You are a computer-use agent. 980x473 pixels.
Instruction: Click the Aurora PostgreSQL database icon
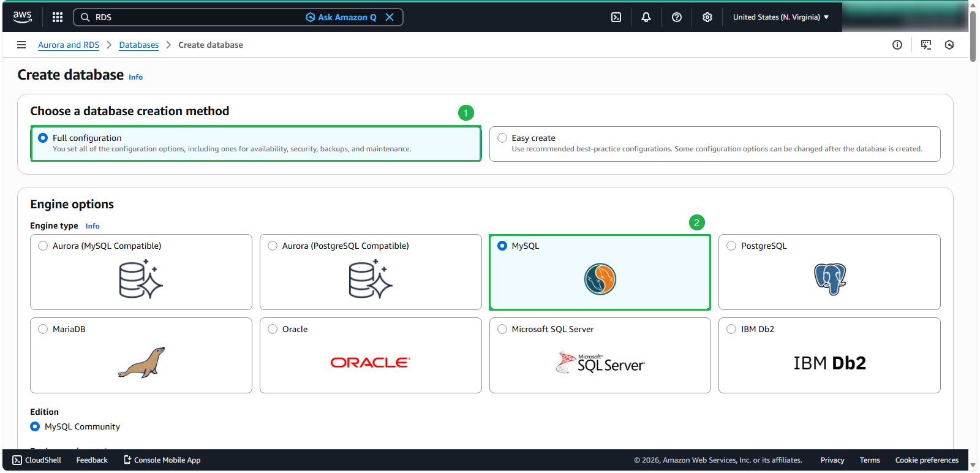371,279
